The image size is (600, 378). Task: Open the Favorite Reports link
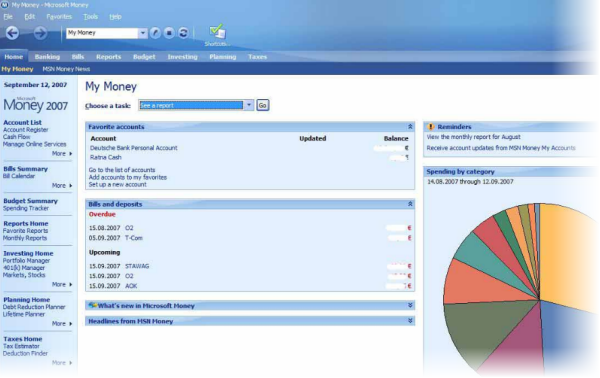[25, 231]
